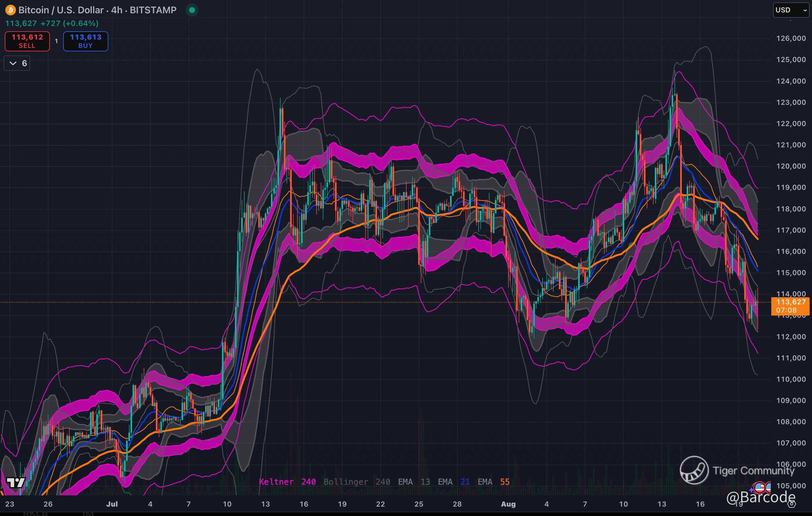Open the USD currency dropdown
Viewport: 812px width, 516px height.
click(790, 10)
